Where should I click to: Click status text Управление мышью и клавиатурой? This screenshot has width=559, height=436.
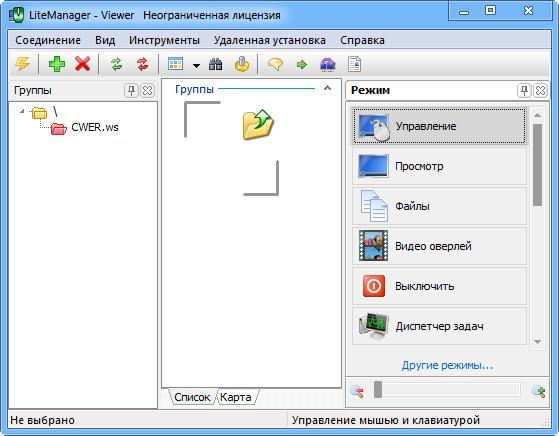pos(386,420)
